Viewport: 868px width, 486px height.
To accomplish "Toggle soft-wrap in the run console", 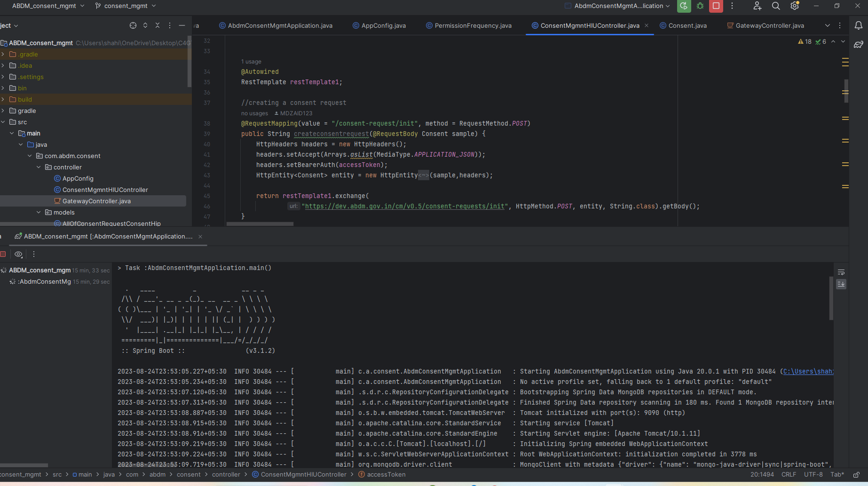I will 841,272.
